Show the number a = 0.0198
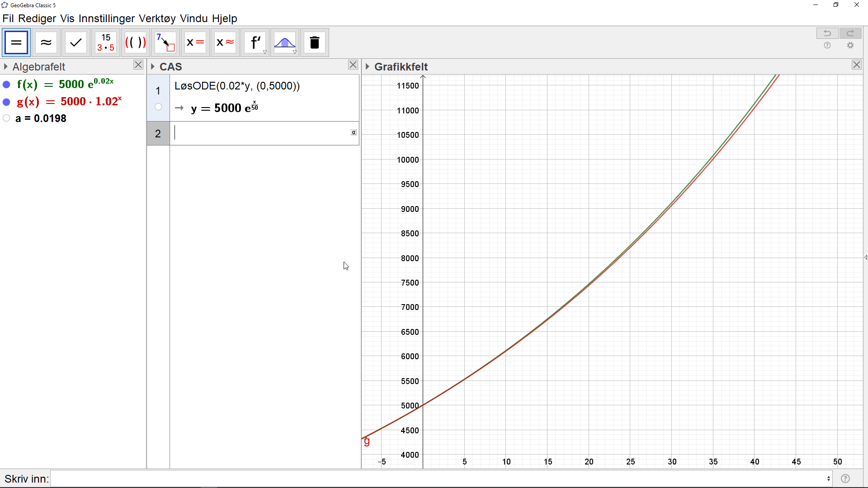 [6, 118]
